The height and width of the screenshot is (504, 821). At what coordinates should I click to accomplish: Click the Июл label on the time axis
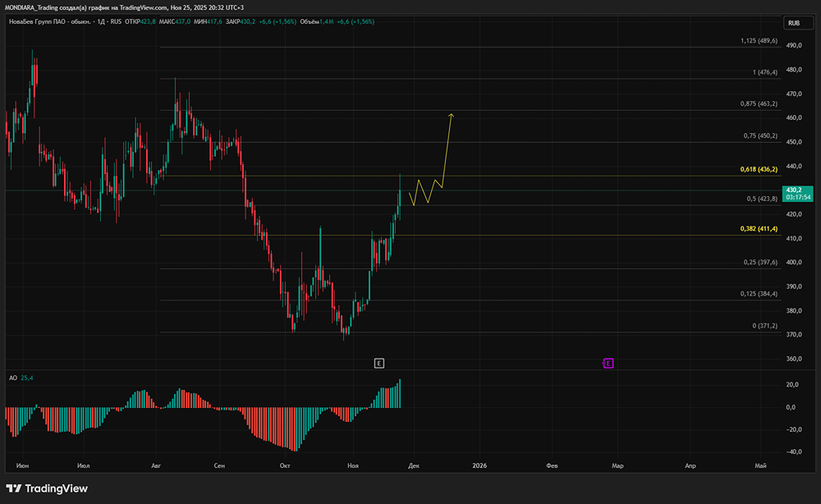[83, 465]
